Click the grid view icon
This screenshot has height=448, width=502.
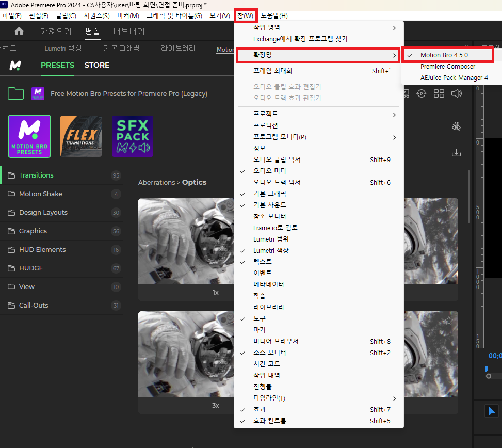[439, 93]
